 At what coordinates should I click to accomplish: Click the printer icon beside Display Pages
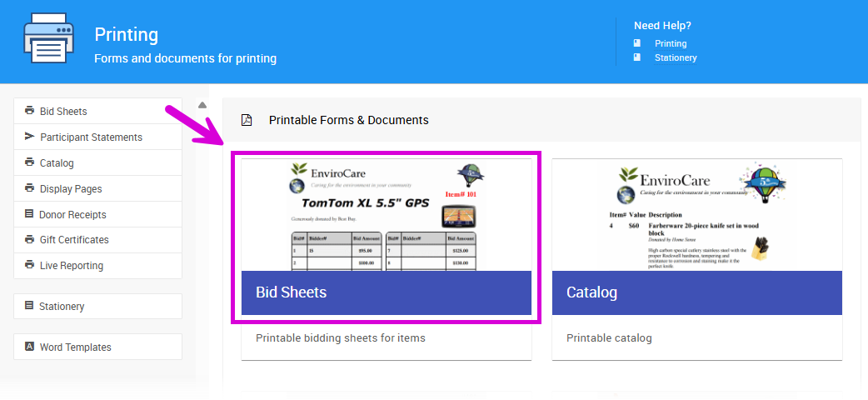coord(30,188)
